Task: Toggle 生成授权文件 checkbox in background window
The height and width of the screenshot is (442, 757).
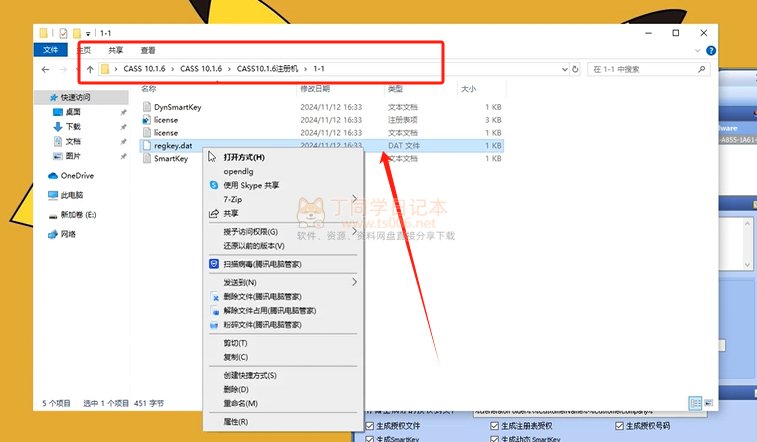Action: pos(370,426)
